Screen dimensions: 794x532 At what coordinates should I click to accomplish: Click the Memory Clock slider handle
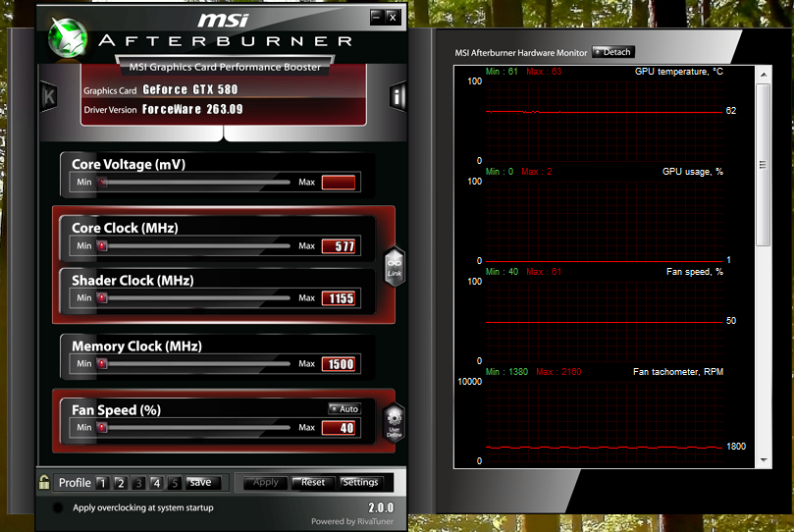(x=103, y=364)
